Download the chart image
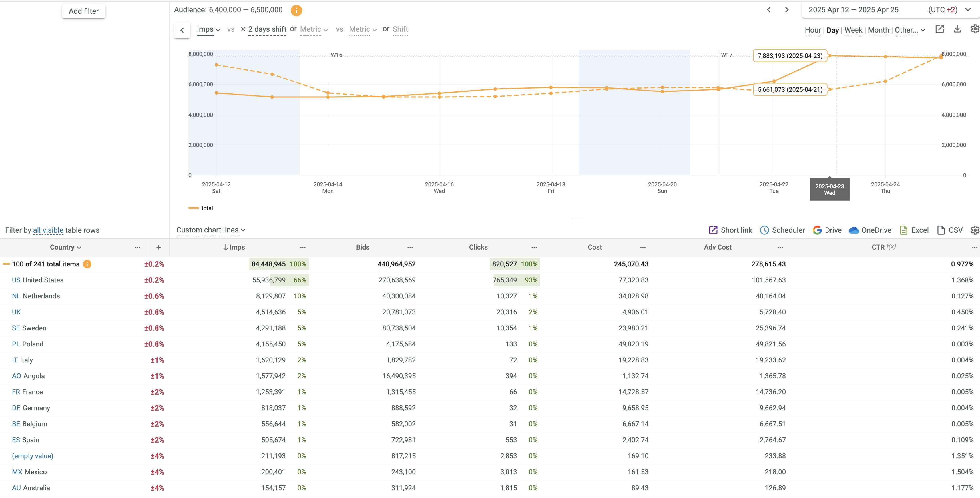Viewport: 980px width, 498px height. 957,29
